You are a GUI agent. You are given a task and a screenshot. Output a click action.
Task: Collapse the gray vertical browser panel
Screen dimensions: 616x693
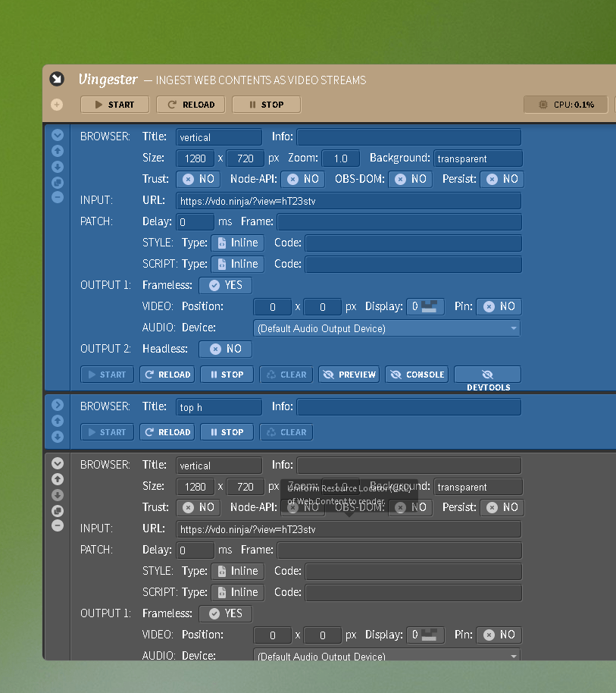coord(58,463)
